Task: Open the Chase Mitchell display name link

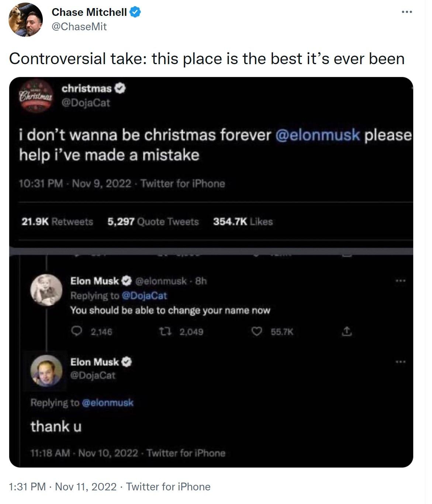Action: pos(89,12)
